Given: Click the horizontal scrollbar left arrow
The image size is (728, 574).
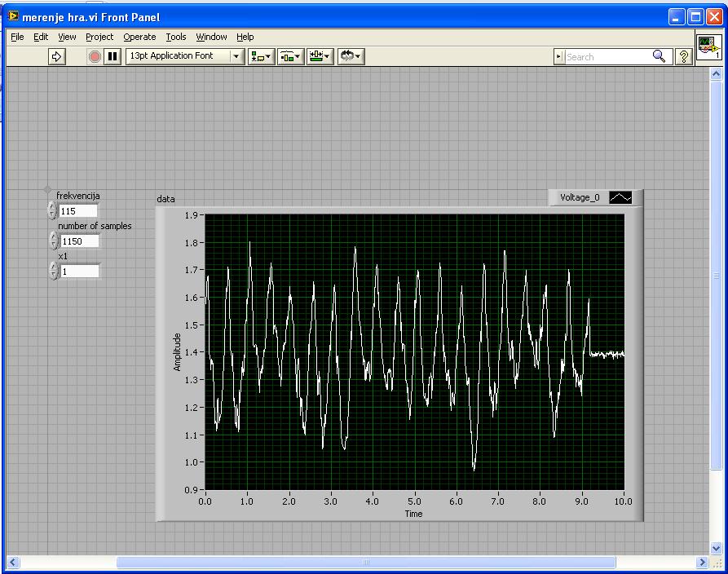Looking at the screenshot, I should click(12, 563).
